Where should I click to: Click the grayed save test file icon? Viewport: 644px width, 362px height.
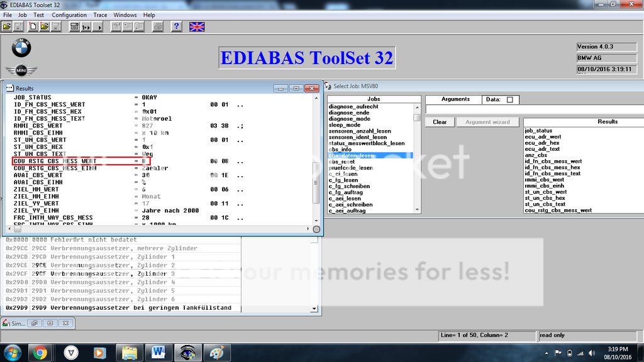[x=56, y=27]
